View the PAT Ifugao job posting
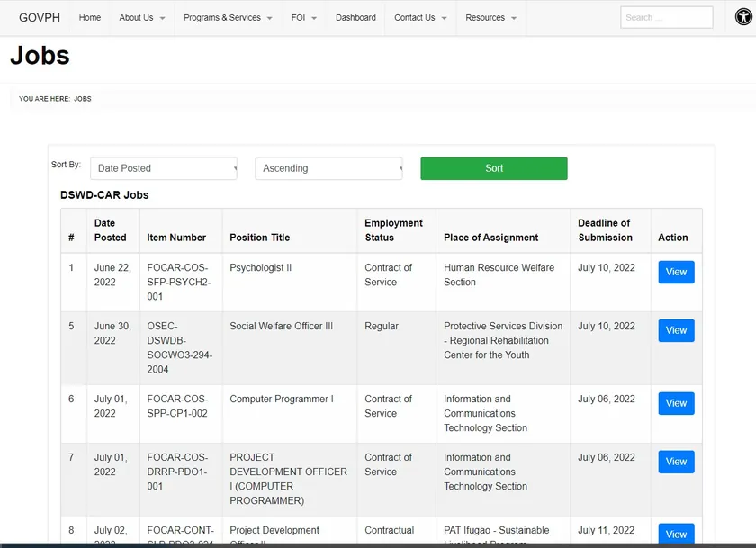The image size is (756, 548). click(676, 534)
